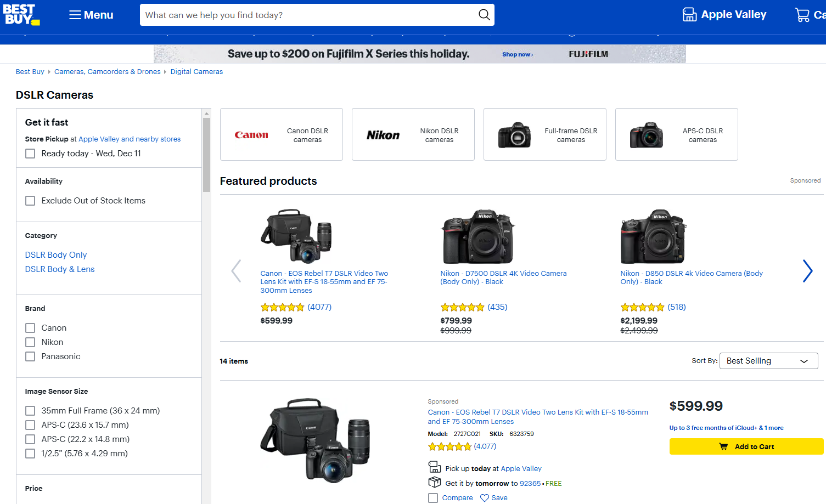Add Canon EOS Rebel T7 to cart

click(x=746, y=446)
